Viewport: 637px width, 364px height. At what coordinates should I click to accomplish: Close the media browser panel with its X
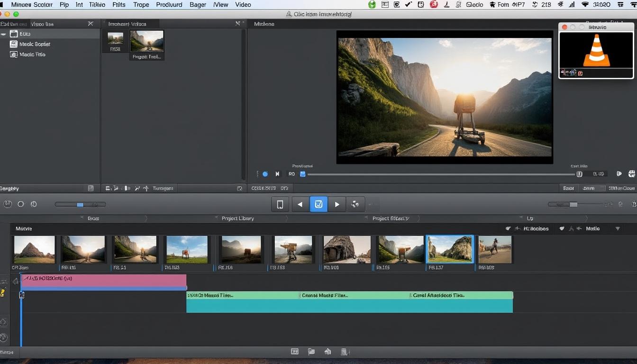pyautogui.click(x=238, y=24)
